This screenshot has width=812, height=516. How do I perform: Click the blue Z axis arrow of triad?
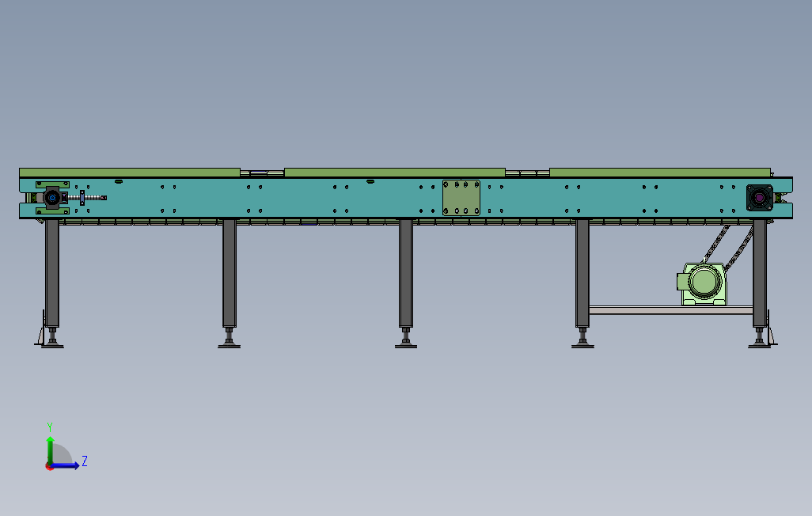pyautogui.click(x=65, y=465)
